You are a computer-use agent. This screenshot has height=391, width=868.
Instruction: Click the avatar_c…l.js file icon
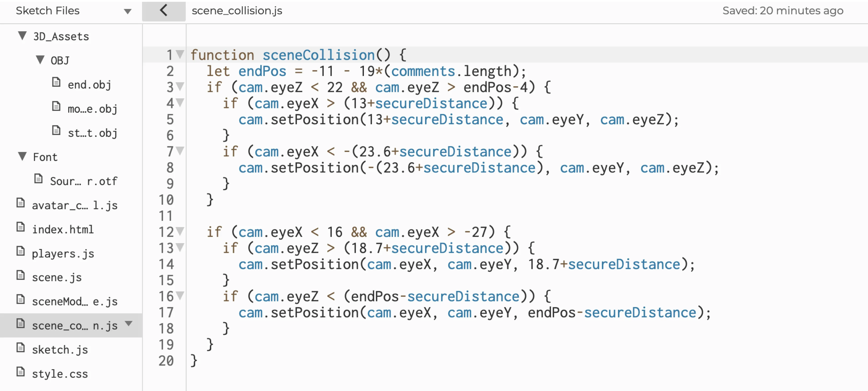pos(21,203)
